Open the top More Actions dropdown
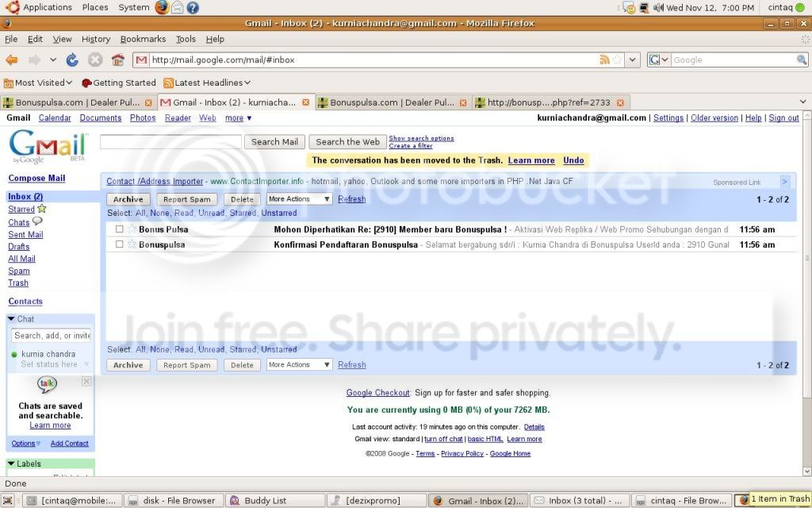 pos(299,199)
